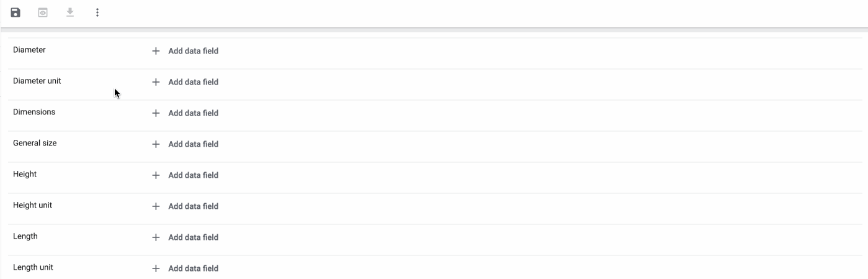Click the Save icon in the toolbar
The image size is (868, 279).
(16, 12)
